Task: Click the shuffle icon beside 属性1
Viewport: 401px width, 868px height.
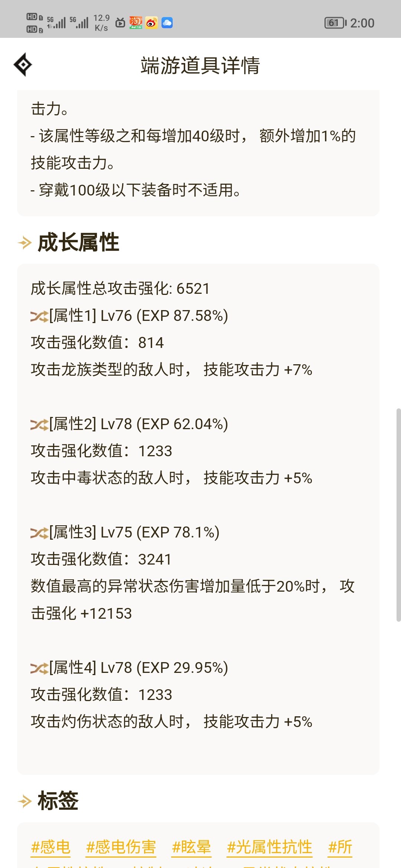Action: pos(39,316)
